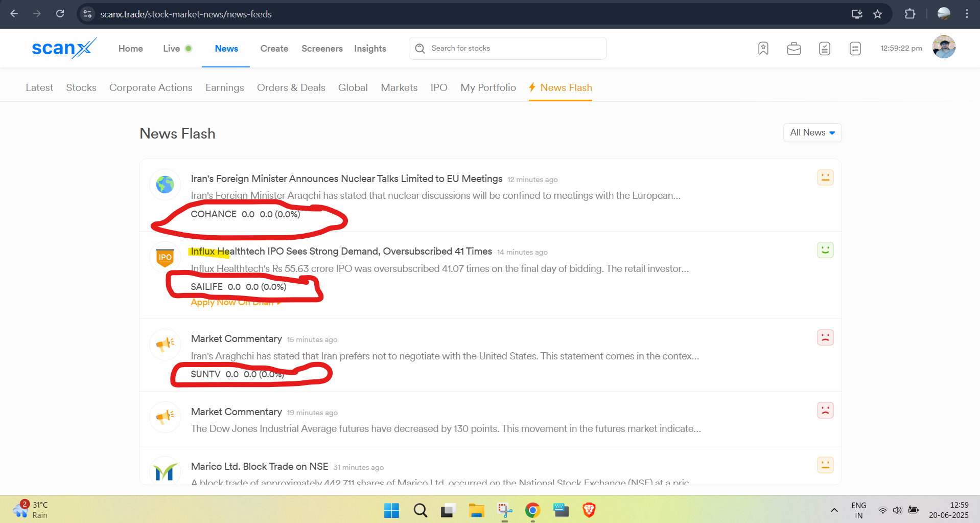Viewport: 980px width, 523px height.
Task: Click the happy sentiment face on Influx news
Action: [x=825, y=250]
